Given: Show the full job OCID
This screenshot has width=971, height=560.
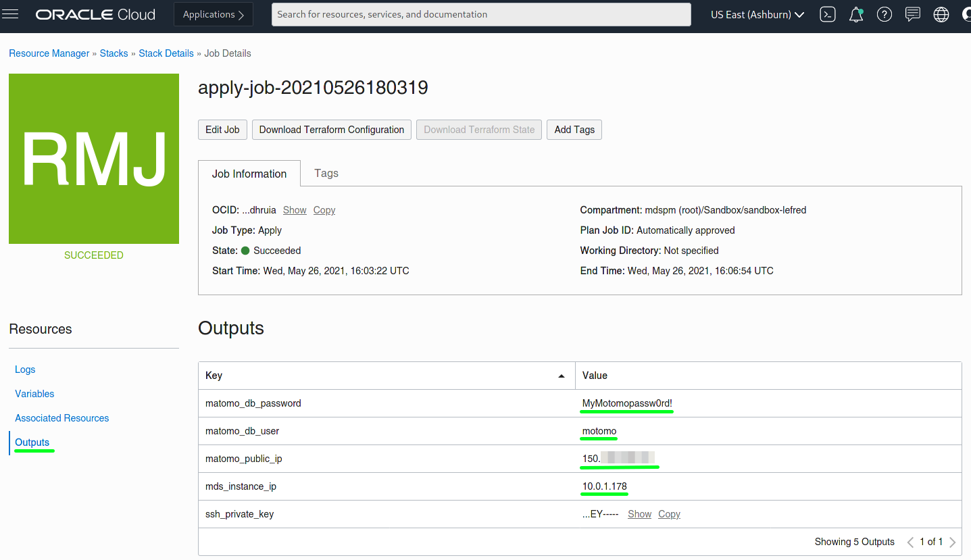Looking at the screenshot, I should tap(295, 210).
